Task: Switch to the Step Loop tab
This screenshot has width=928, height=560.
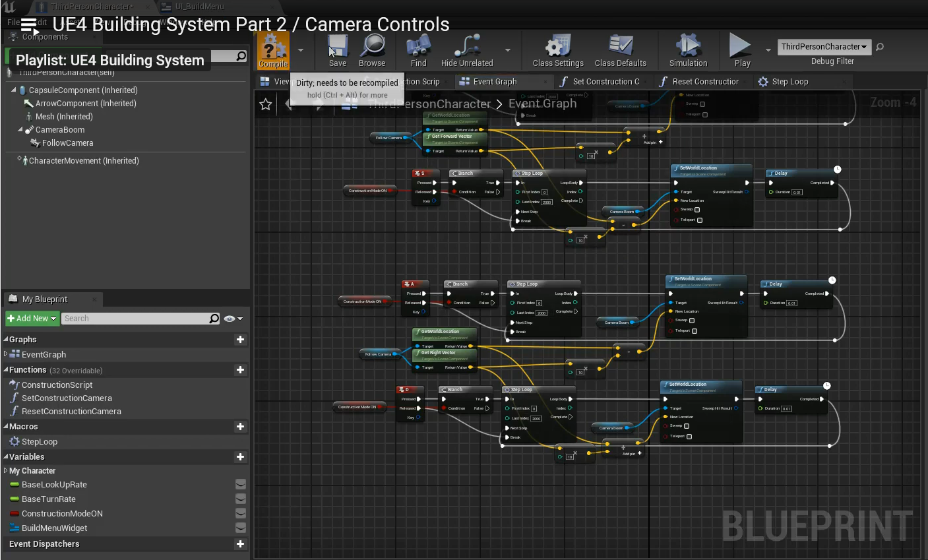Action: tap(789, 82)
